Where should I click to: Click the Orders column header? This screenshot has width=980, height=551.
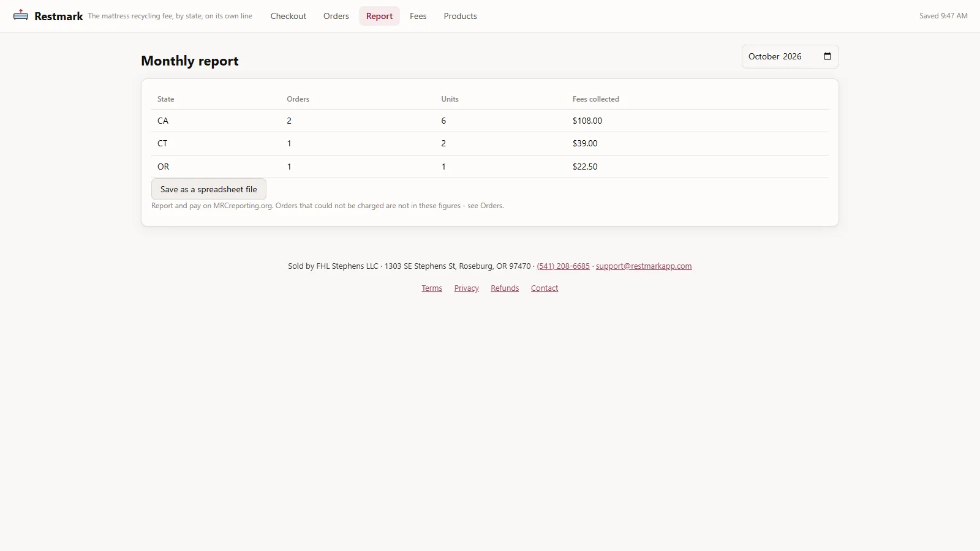click(298, 99)
